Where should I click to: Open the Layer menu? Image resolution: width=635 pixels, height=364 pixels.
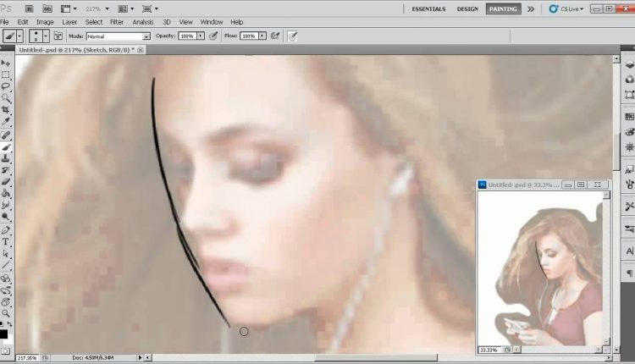click(x=69, y=22)
